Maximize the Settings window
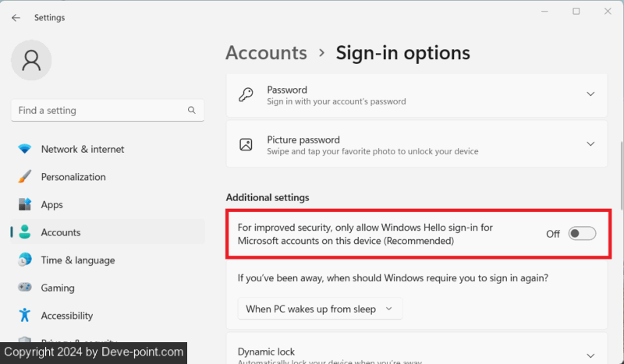The width and height of the screenshot is (624, 364). [576, 11]
